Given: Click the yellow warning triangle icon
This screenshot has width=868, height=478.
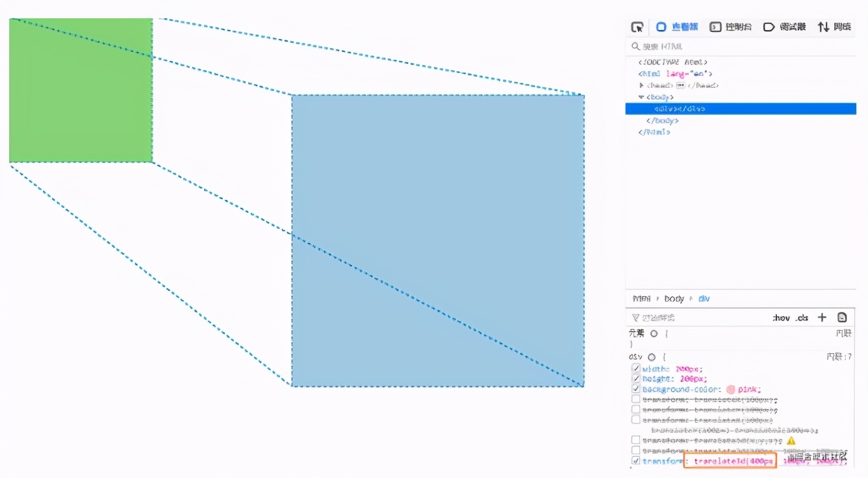Looking at the screenshot, I should pos(791,440).
